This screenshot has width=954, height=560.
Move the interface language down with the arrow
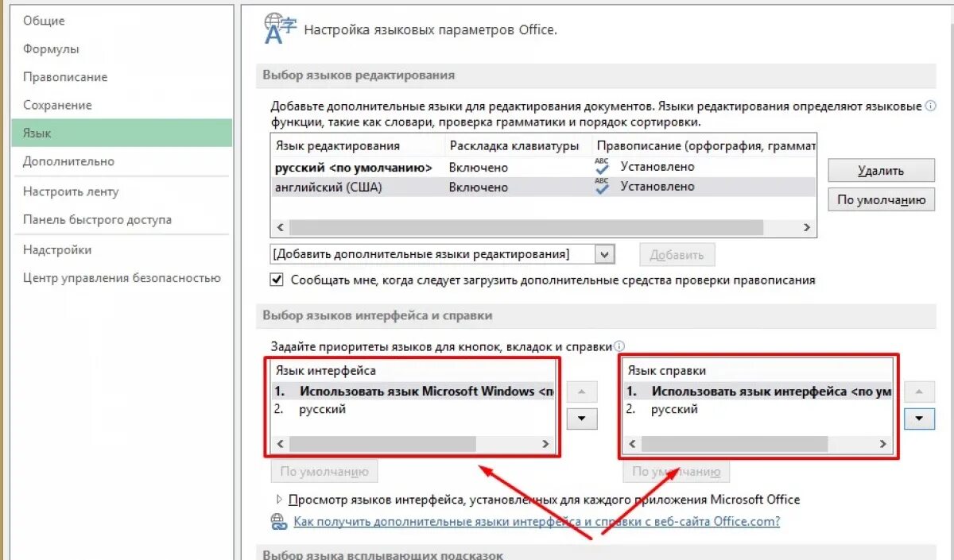[582, 419]
